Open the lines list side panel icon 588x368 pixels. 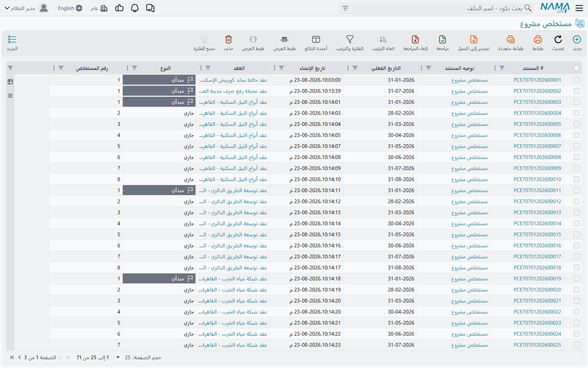10,96
